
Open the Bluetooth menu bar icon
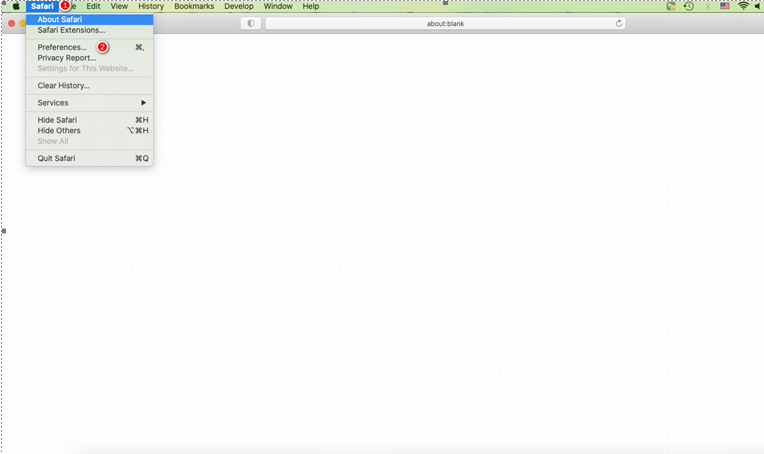[707, 6]
